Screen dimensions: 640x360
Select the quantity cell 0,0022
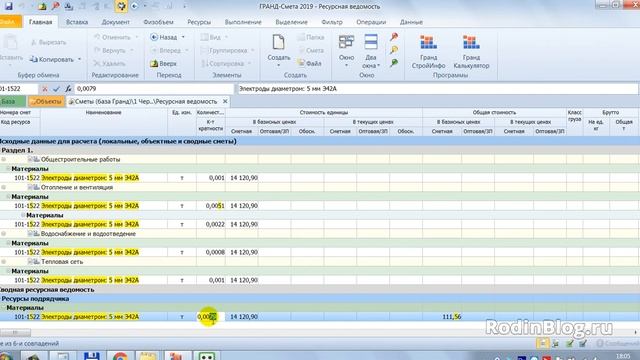(211, 224)
